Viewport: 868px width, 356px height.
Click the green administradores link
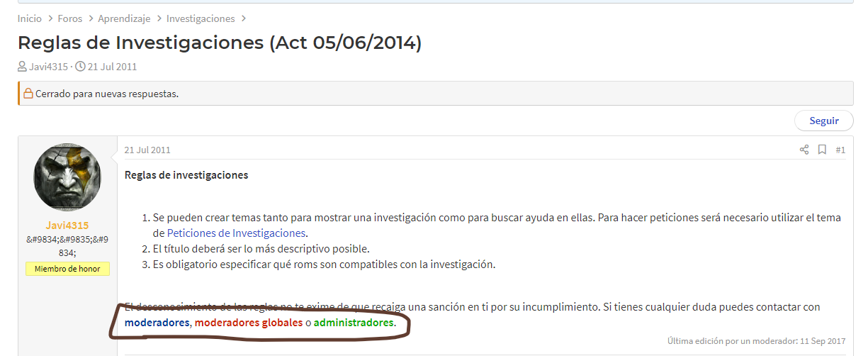[353, 323]
